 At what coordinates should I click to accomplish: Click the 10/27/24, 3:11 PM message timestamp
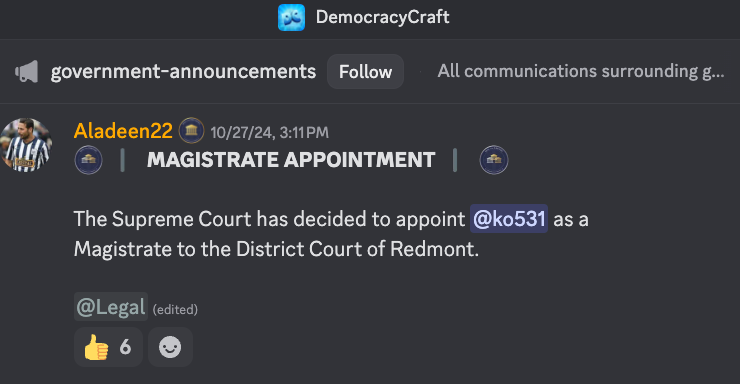(269, 133)
